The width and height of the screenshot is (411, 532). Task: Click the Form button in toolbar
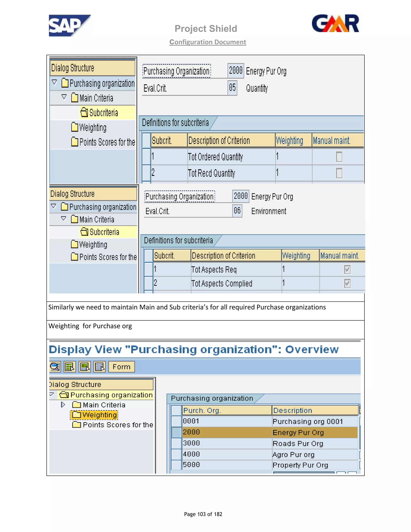pos(121,367)
